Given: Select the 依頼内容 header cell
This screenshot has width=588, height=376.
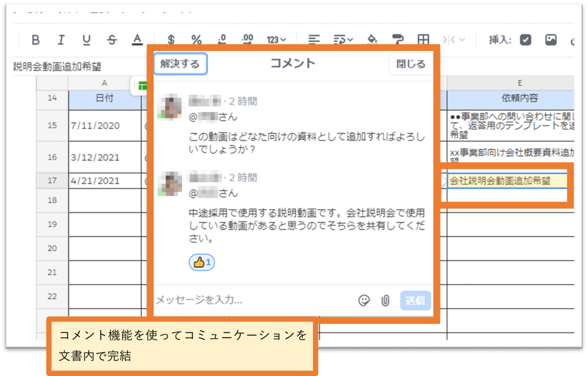Looking at the screenshot, I should [x=510, y=98].
